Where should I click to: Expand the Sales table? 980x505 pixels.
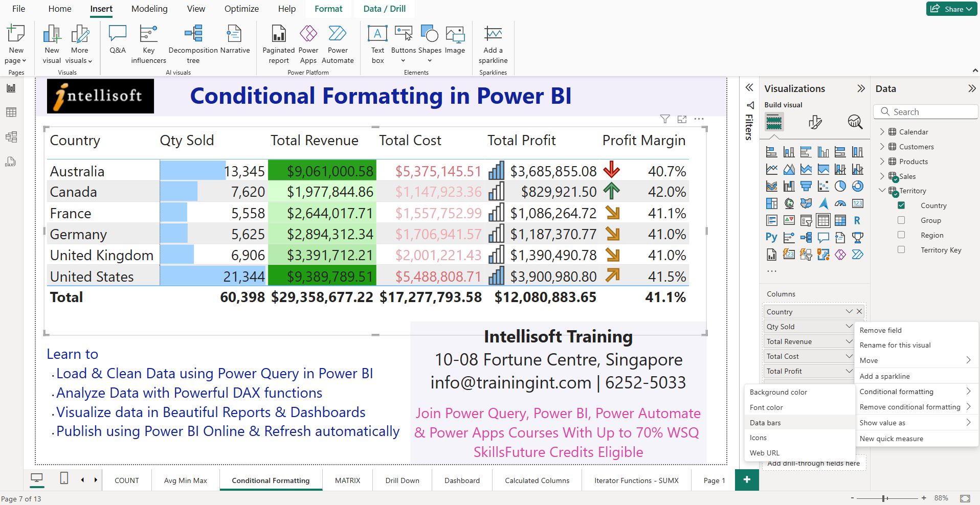(x=882, y=176)
